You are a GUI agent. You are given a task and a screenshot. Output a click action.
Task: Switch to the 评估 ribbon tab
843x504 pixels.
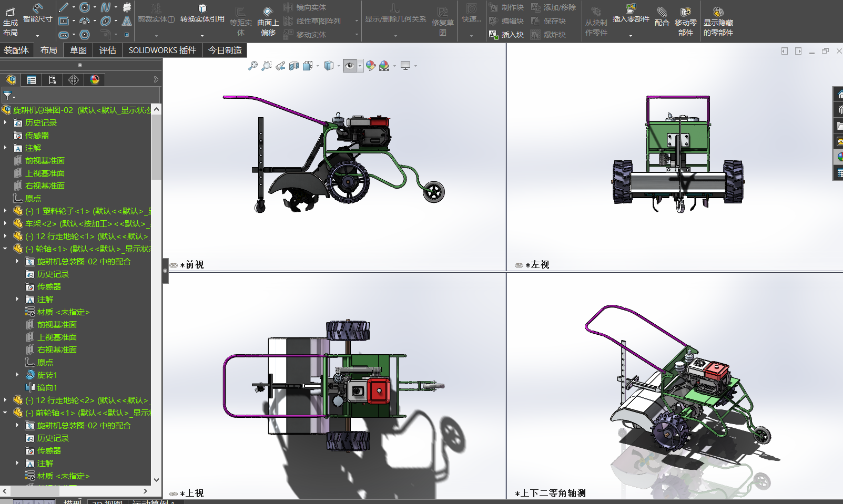pyautogui.click(x=108, y=50)
